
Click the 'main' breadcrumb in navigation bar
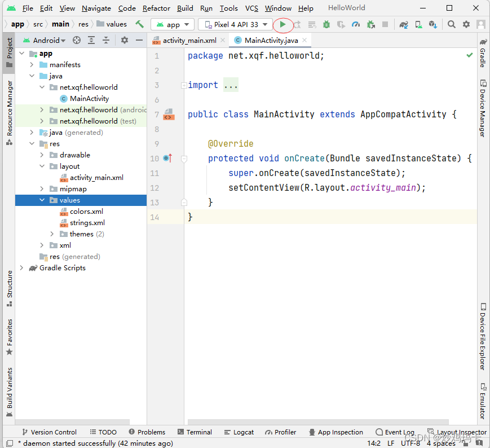point(60,24)
